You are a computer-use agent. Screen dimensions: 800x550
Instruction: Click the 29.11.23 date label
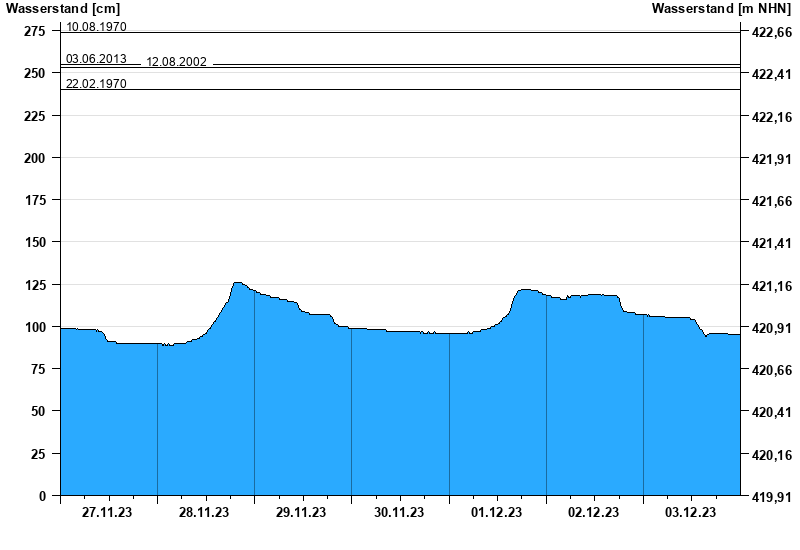coord(301,513)
